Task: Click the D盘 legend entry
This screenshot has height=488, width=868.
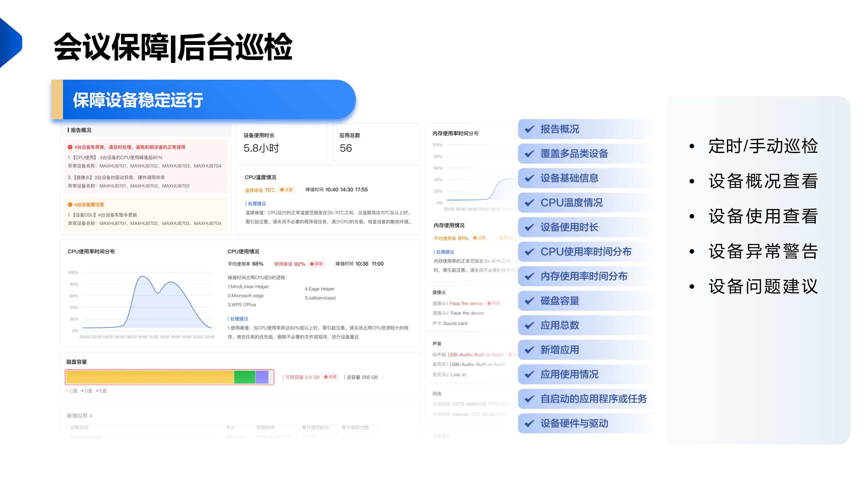Action: coord(87,391)
